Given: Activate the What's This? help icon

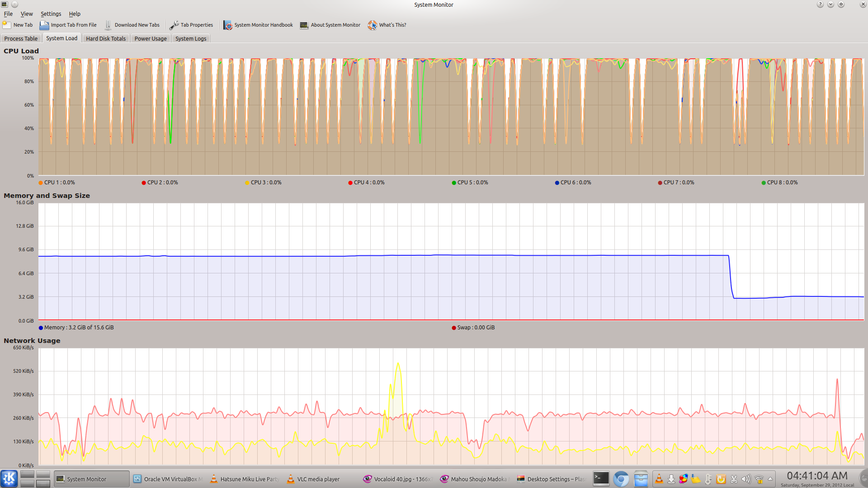Looking at the screenshot, I should (x=372, y=25).
